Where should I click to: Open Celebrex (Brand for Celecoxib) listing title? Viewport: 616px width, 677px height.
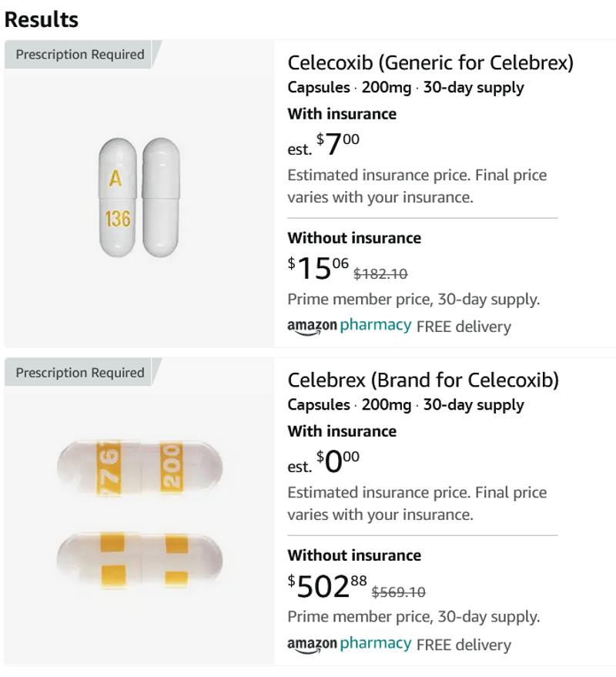pyautogui.click(x=423, y=380)
